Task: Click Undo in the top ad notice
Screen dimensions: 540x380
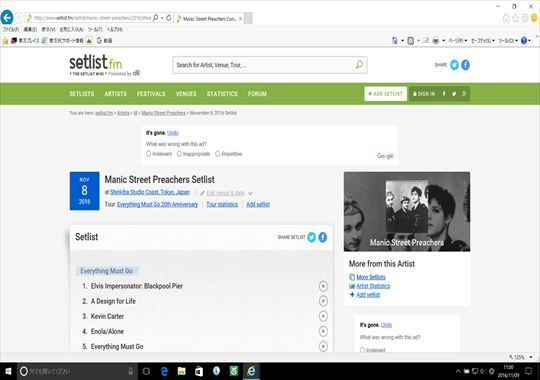Action: click(x=173, y=133)
